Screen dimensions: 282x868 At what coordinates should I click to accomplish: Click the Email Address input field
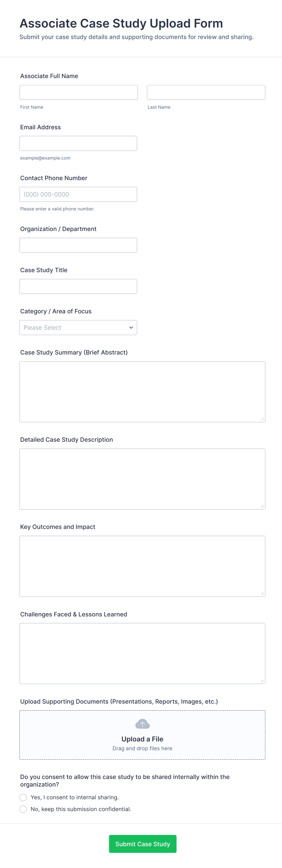pos(78,143)
